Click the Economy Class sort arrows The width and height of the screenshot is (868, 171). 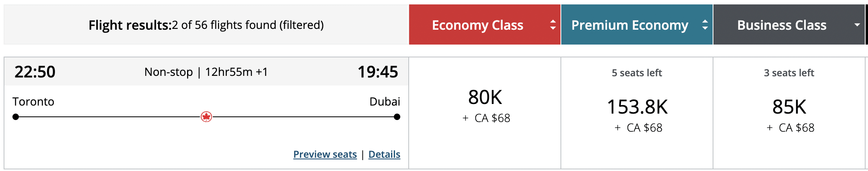pyautogui.click(x=553, y=25)
